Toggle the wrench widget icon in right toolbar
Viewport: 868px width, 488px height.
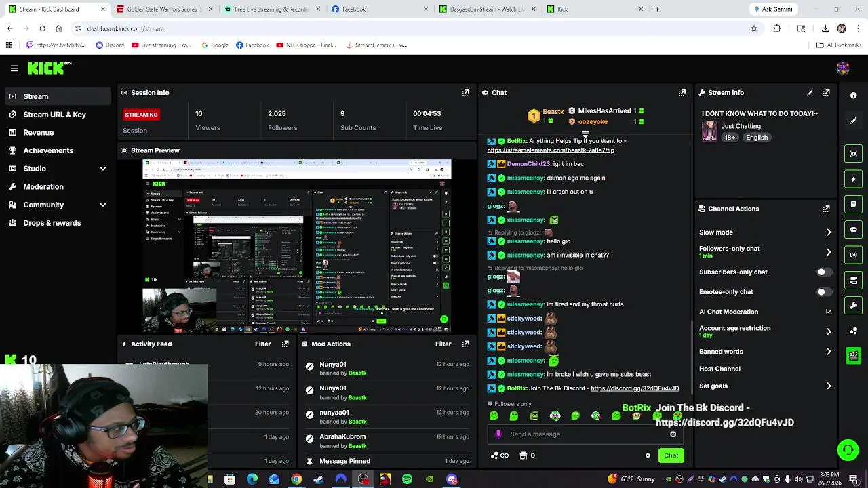click(854, 306)
